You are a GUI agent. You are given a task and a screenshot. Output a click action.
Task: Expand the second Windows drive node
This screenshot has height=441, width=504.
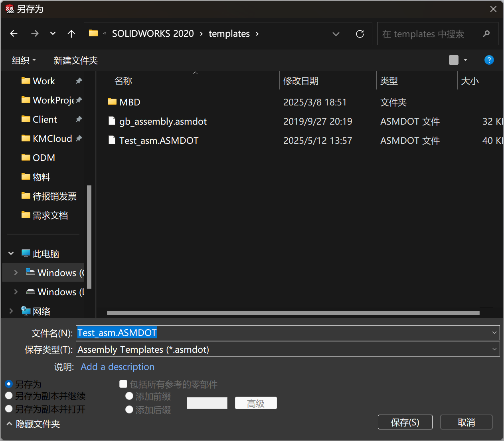tap(16, 292)
